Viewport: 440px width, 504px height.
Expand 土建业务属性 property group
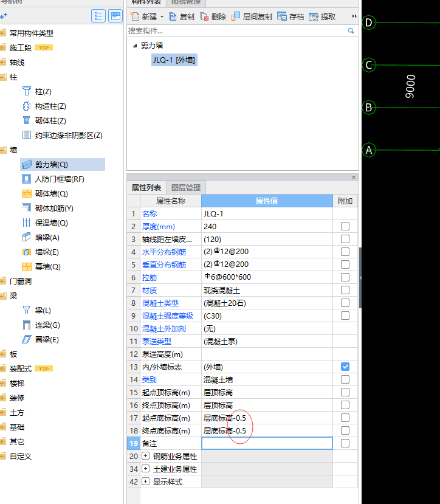pyautogui.click(x=146, y=469)
